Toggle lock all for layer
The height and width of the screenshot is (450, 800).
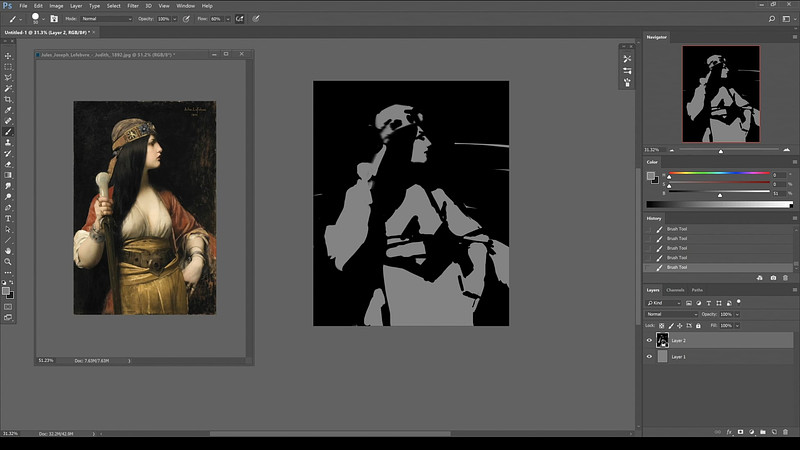(698, 326)
